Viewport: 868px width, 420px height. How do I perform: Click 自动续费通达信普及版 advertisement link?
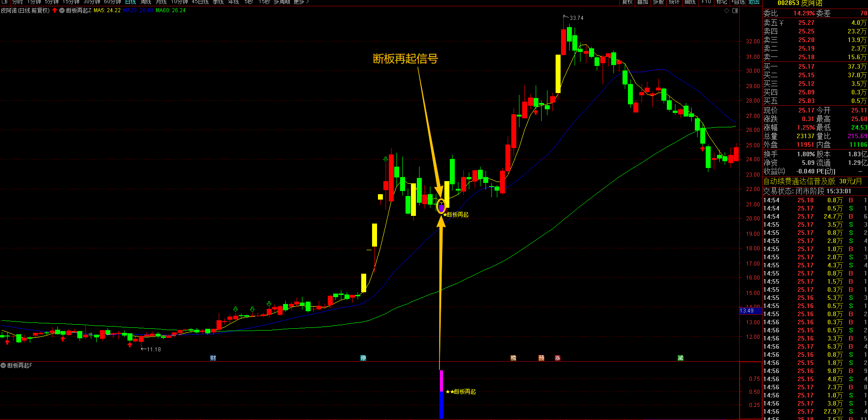coord(812,181)
